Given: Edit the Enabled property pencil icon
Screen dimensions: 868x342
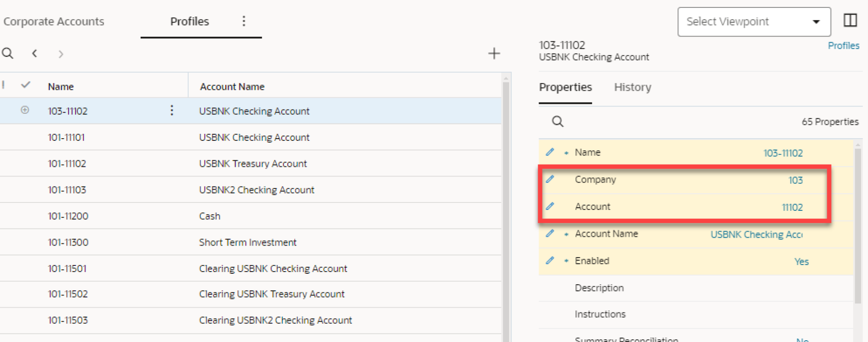Looking at the screenshot, I should (x=550, y=260).
